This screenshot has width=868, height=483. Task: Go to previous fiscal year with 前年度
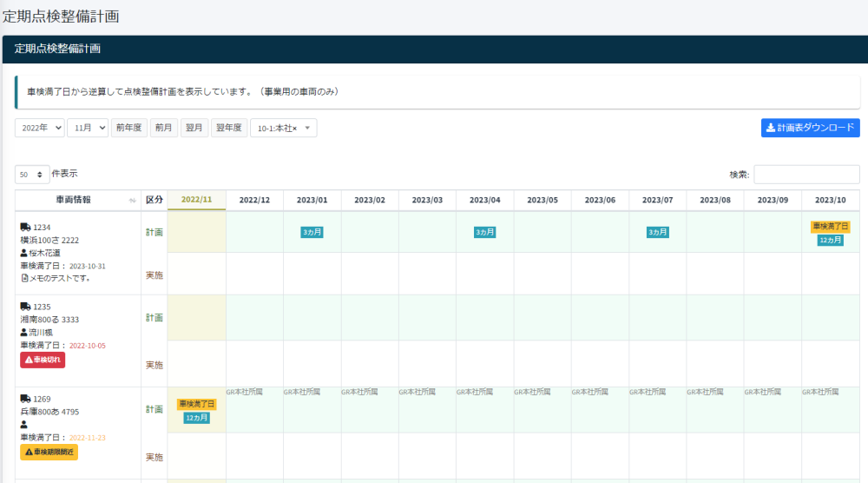coord(128,128)
